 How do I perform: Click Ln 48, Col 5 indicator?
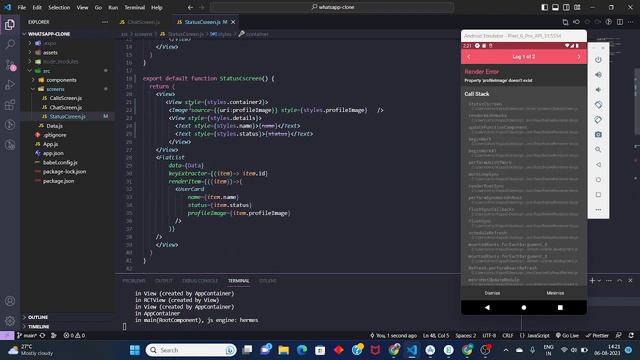(x=436, y=336)
